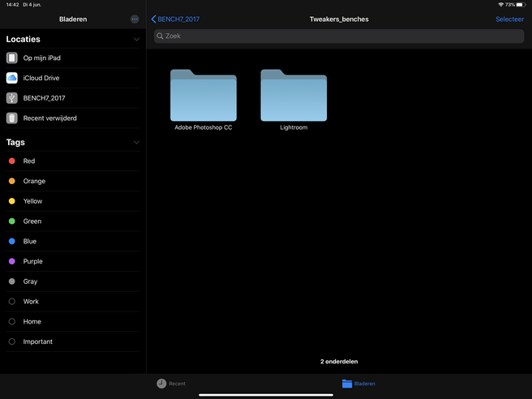Click the magnifying glass search icon
Viewport: 532px width, 399px height.
coord(160,36)
